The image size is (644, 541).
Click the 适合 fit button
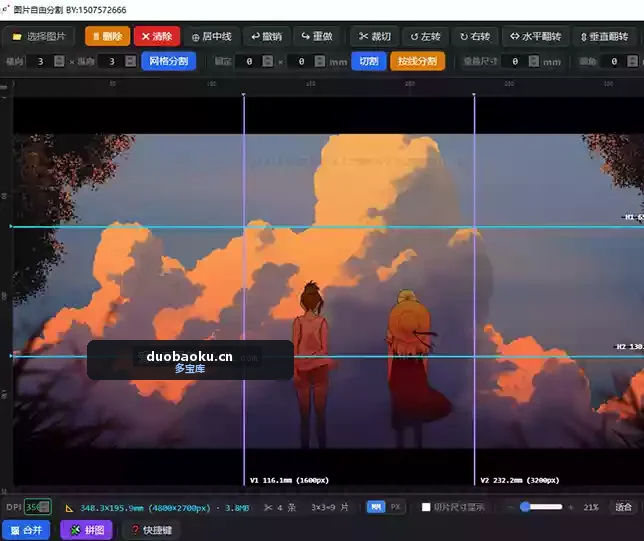click(x=623, y=507)
